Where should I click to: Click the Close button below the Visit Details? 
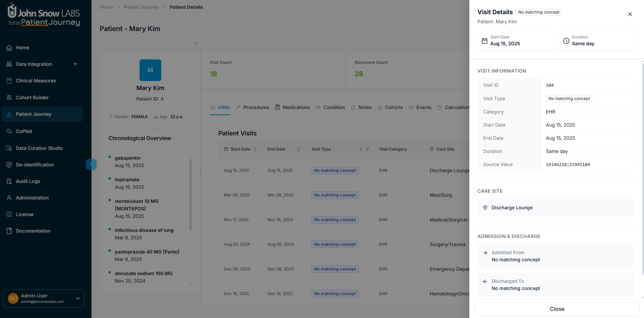(556, 309)
